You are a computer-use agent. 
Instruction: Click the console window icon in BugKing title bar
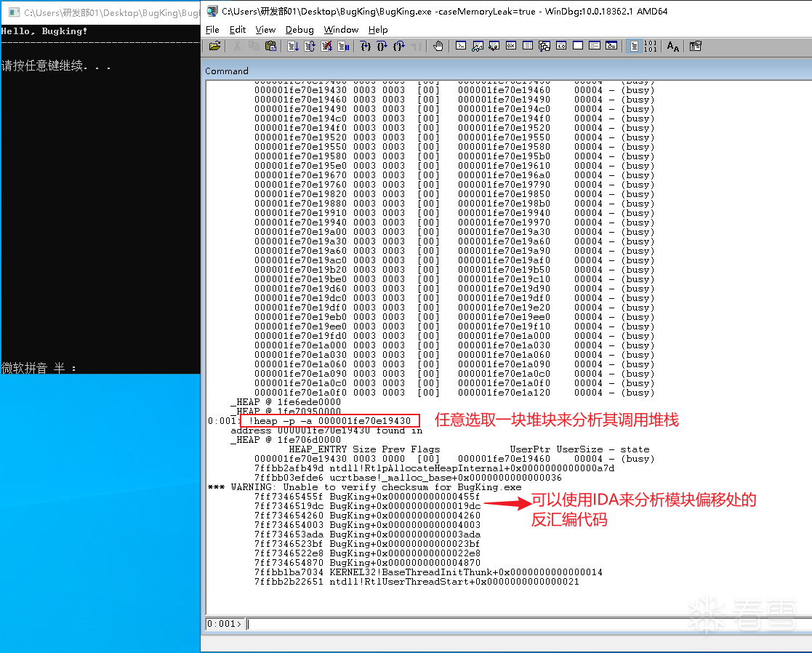[x=14, y=12]
